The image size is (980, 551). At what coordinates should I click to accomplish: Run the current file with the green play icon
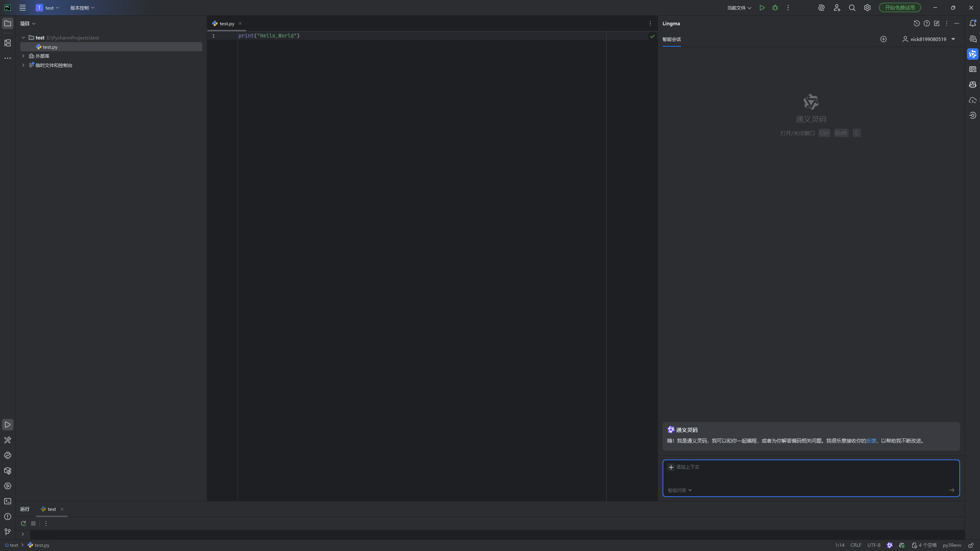(x=762, y=8)
